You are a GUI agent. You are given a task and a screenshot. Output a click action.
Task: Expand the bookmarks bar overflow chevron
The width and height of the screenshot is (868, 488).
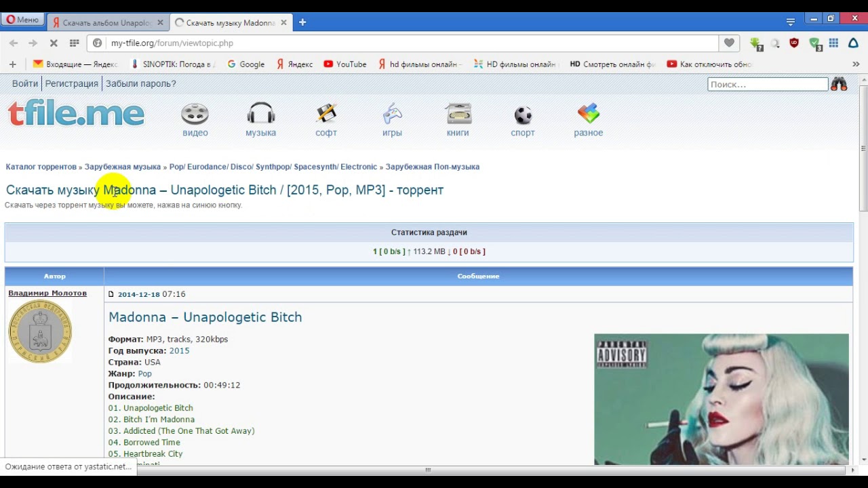coord(856,64)
